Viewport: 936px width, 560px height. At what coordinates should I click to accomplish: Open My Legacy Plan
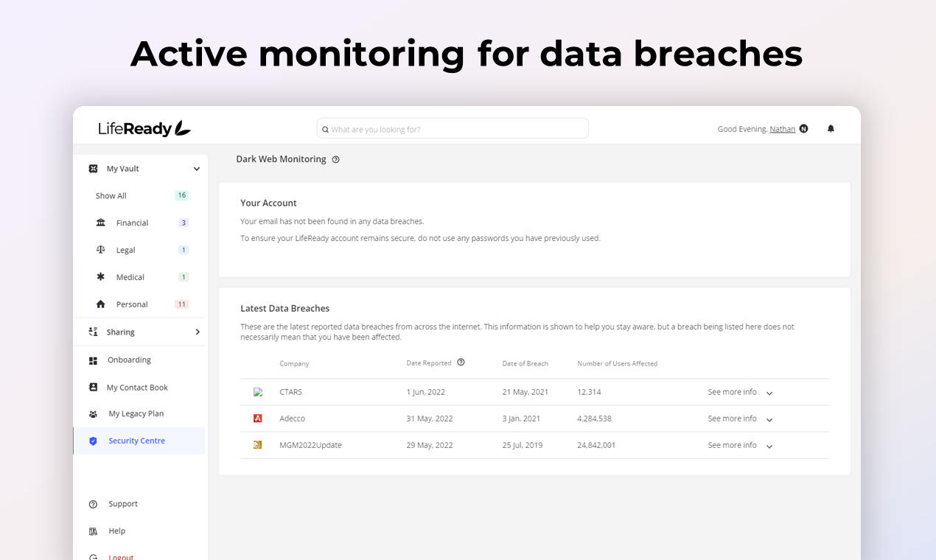click(136, 414)
